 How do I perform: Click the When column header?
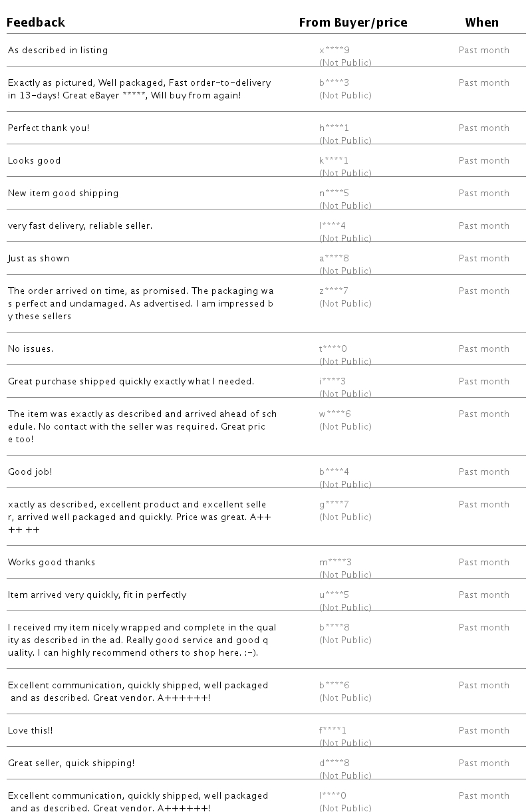point(481,23)
